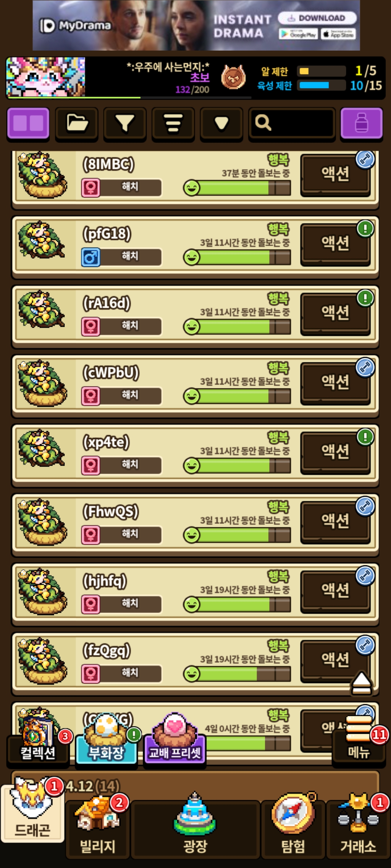
Task: Tap the green alert badge on rA16d
Action: point(365,298)
